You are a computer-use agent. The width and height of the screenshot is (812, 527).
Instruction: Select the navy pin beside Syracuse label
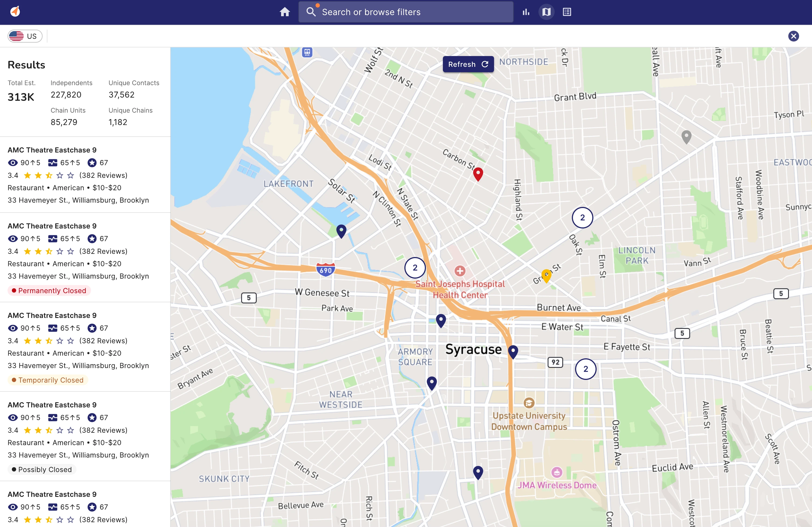coord(513,352)
